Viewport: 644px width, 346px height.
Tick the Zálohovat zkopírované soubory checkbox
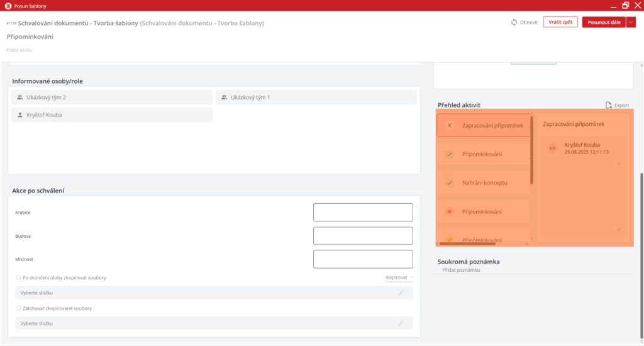pyautogui.click(x=18, y=308)
